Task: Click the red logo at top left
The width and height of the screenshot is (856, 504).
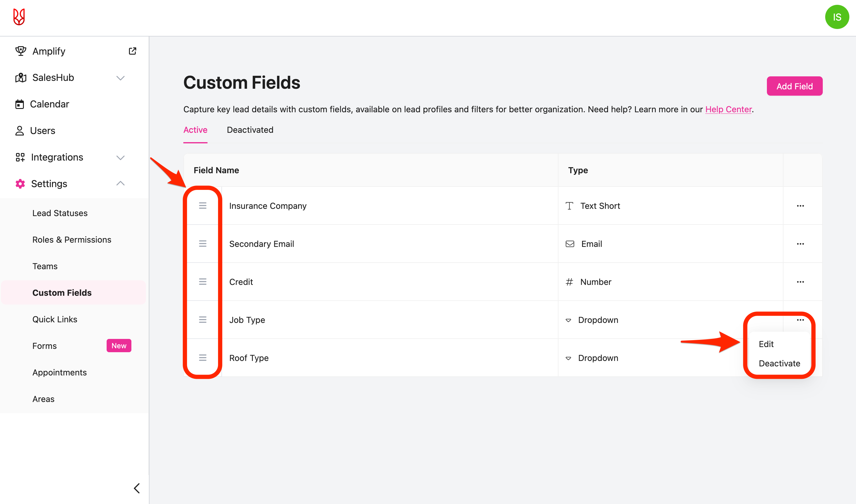Action: pos(19,17)
